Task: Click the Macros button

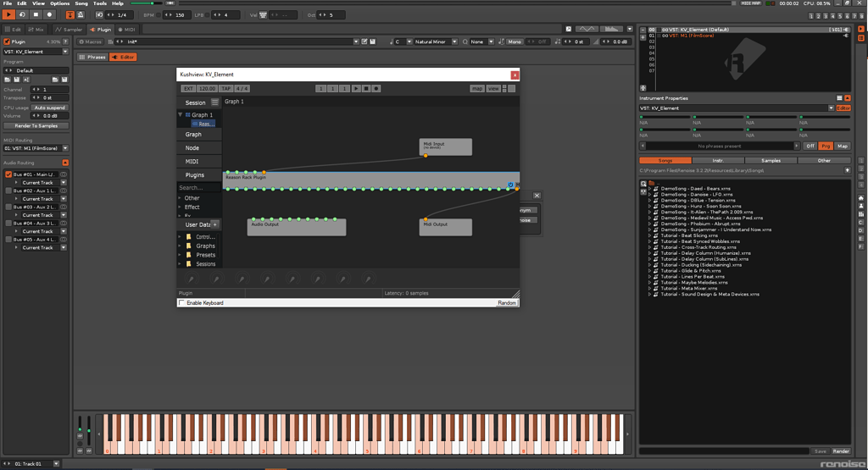Action: point(90,41)
